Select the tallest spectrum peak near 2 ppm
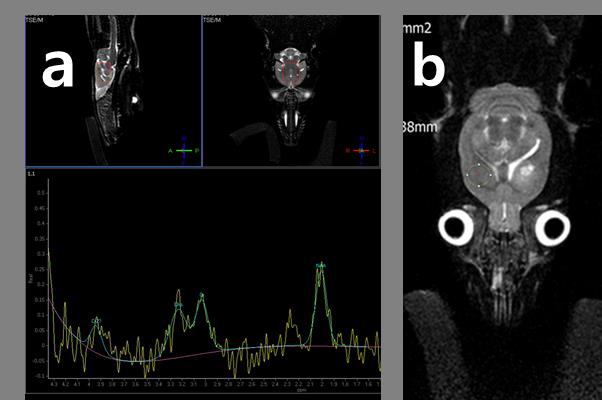The height and width of the screenshot is (400, 602). click(x=321, y=265)
